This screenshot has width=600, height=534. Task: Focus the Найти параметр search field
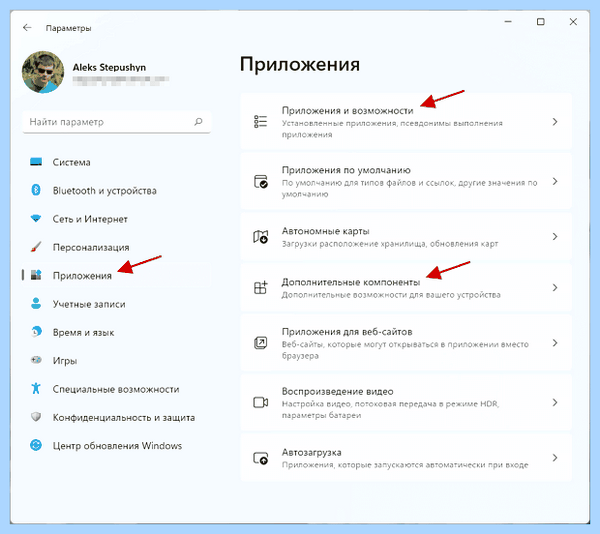117,122
